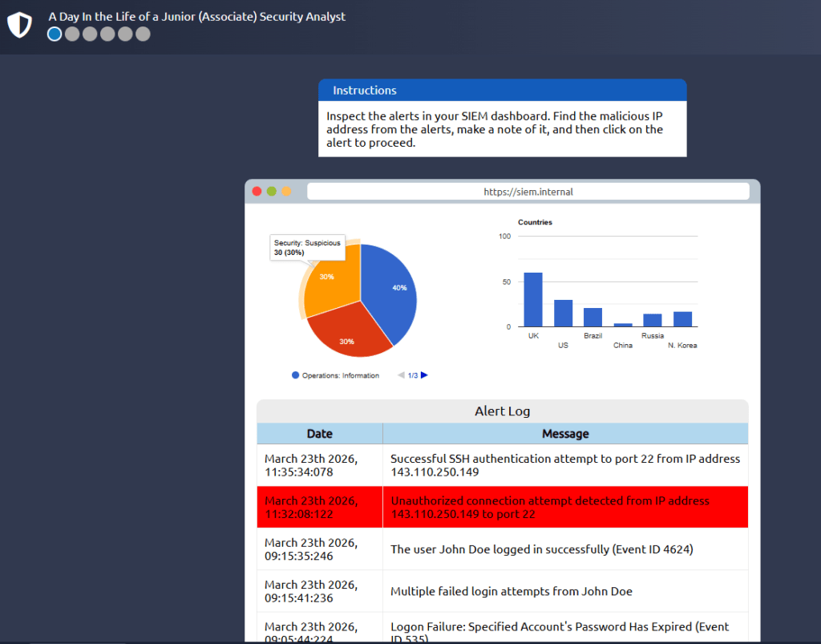The width and height of the screenshot is (821, 644).
Task: Open the Successful SSH authentication alert row
Action: click(x=502, y=465)
